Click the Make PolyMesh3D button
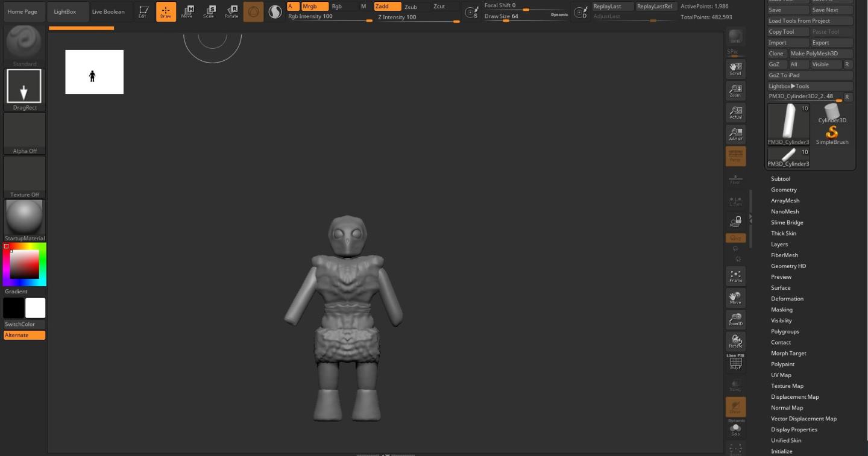The height and width of the screenshot is (456, 868). click(821, 53)
